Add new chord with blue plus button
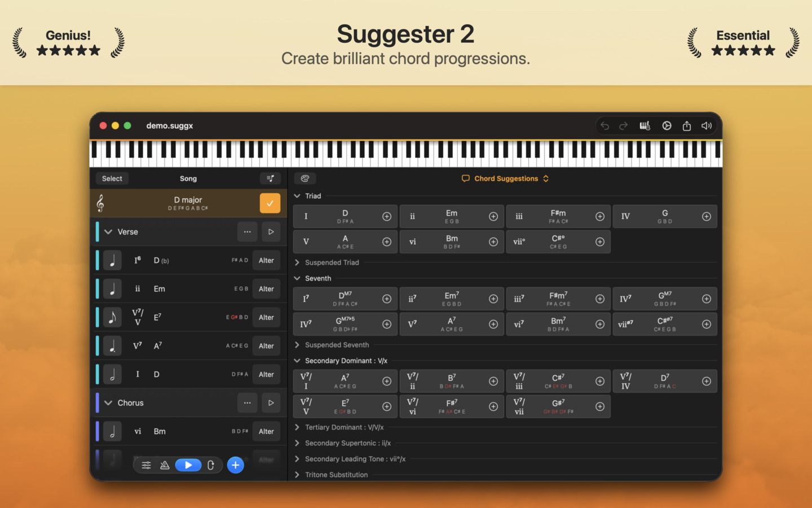This screenshot has width=812, height=508. (x=236, y=465)
